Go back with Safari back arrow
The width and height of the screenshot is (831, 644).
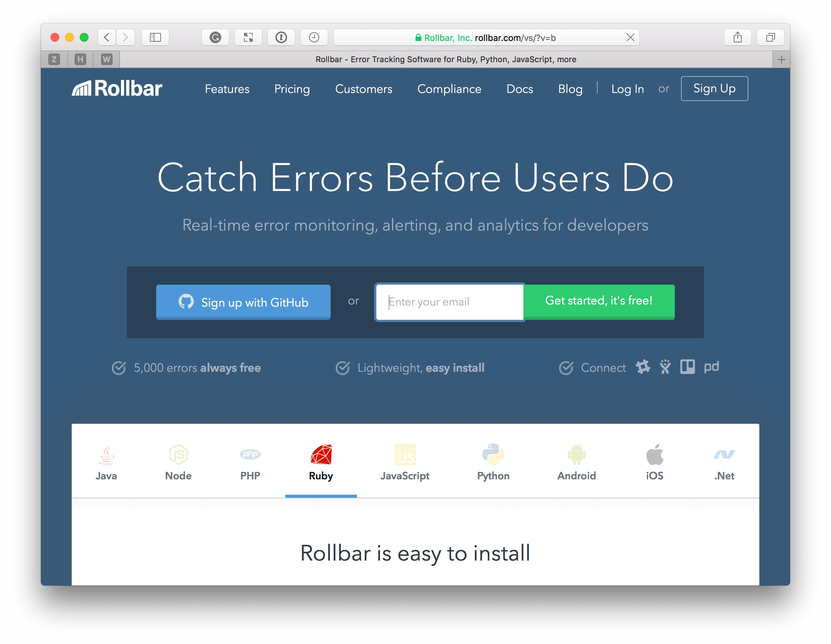click(x=107, y=37)
